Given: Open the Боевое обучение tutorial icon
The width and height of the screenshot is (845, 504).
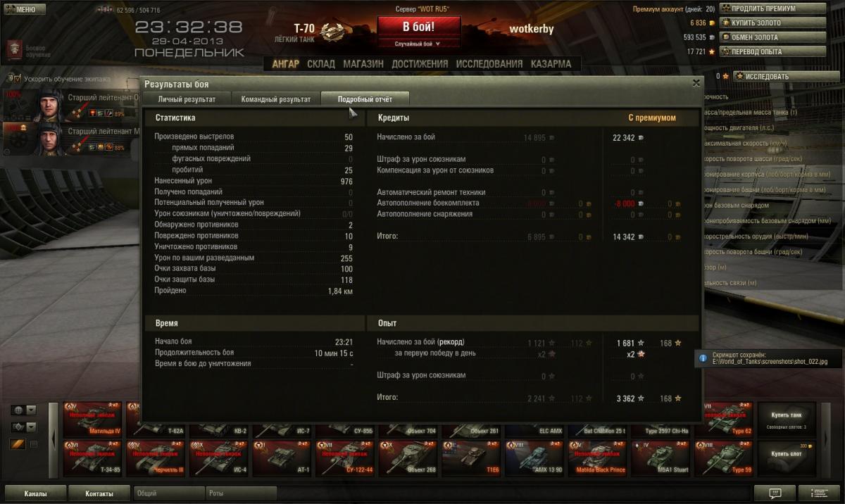Looking at the screenshot, I should (x=15, y=49).
